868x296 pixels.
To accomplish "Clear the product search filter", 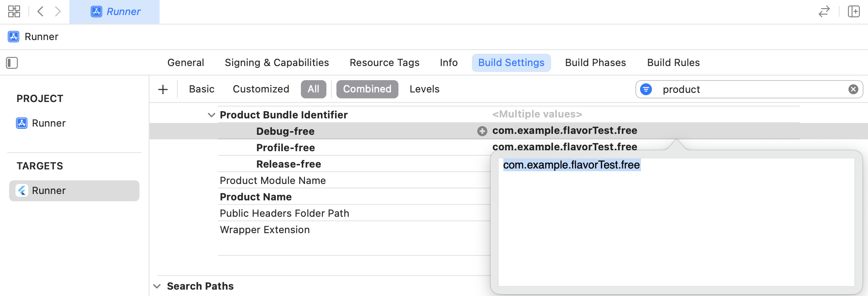I will (853, 89).
